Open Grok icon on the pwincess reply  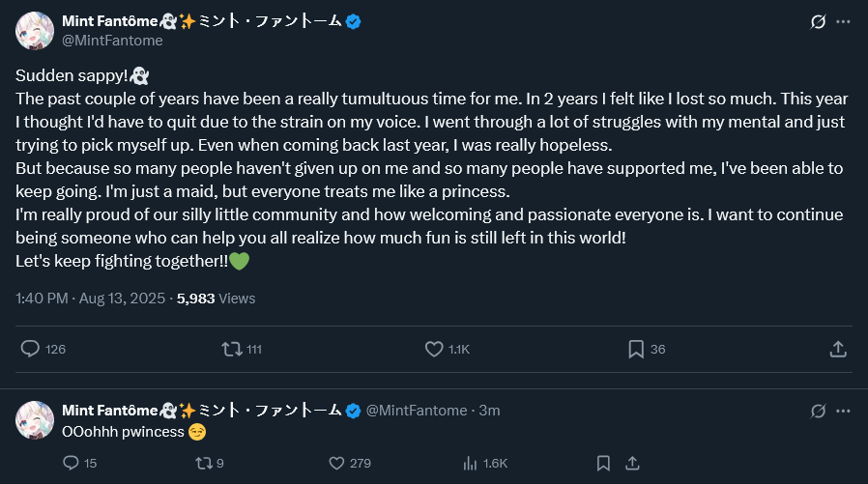[818, 411]
